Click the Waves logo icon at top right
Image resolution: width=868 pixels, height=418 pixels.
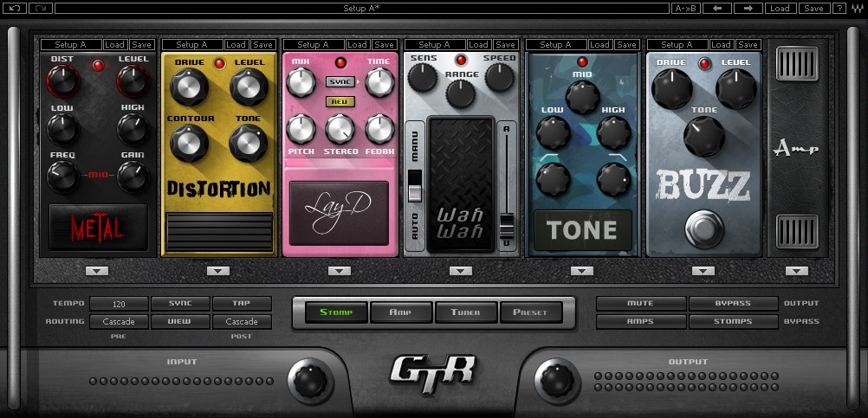[x=858, y=9]
